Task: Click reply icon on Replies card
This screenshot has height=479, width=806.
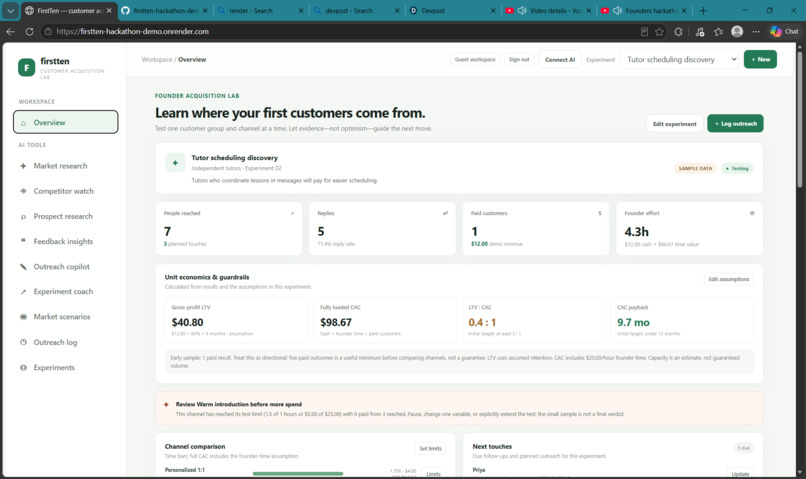Action: (x=445, y=213)
